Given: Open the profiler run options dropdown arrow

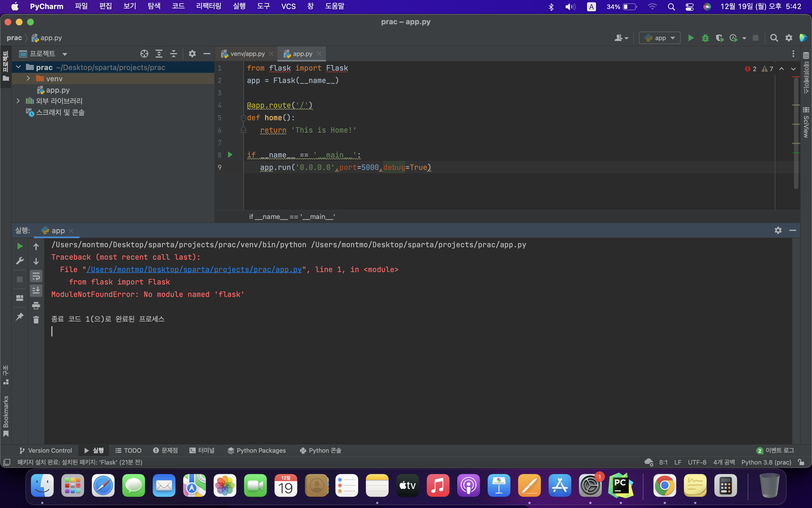Looking at the screenshot, I should point(744,38).
